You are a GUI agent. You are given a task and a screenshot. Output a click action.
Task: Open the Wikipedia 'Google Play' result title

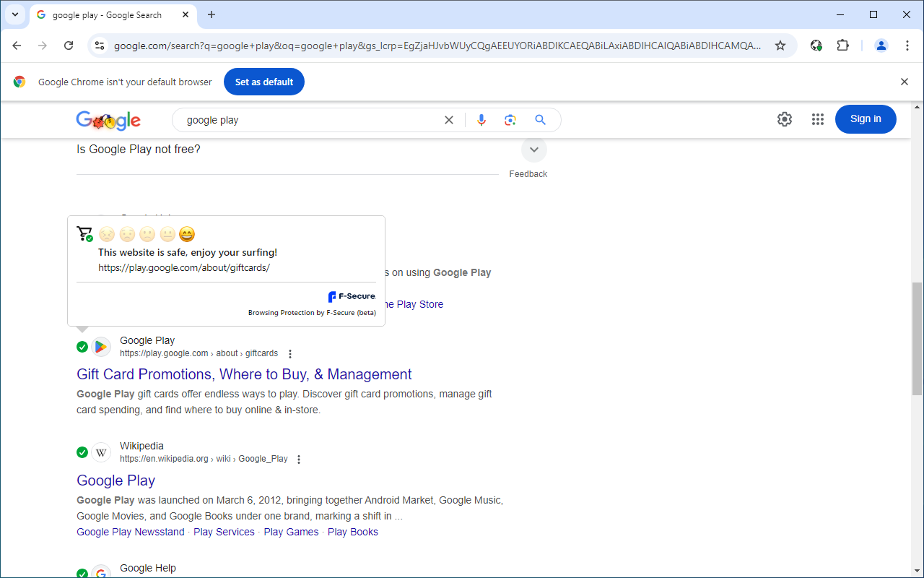(115, 480)
